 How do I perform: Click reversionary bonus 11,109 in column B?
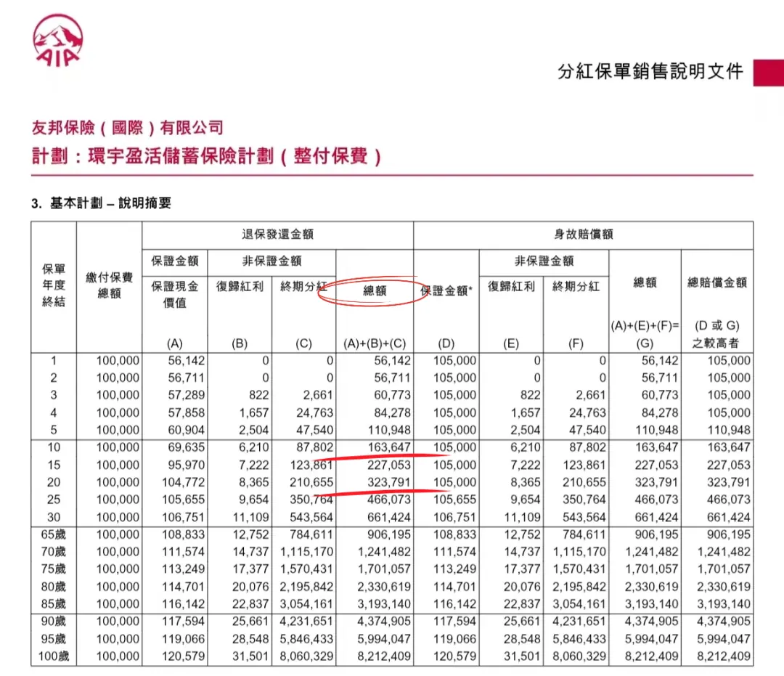coord(251,517)
